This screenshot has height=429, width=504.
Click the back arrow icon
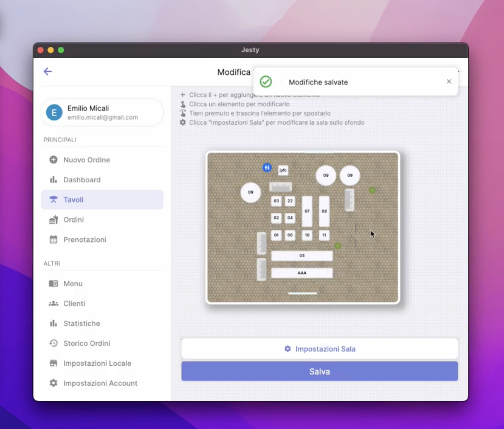pyautogui.click(x=47, y=71)
